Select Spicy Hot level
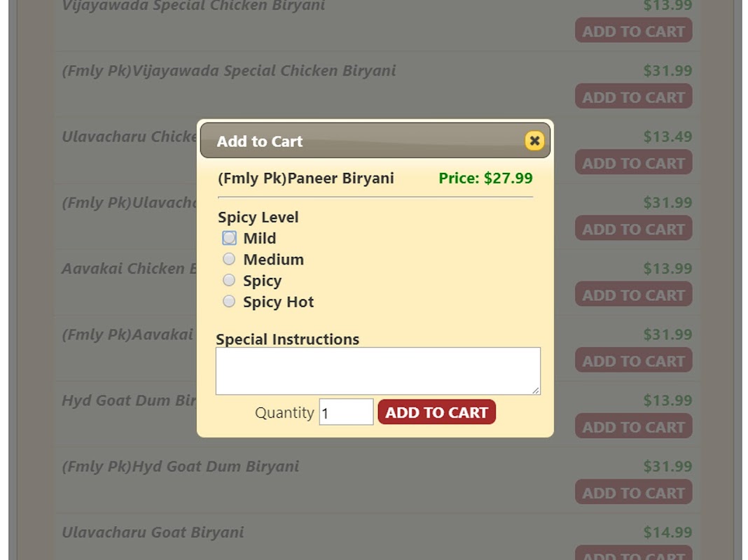This screenshot has height=560, width=748. 229,302
